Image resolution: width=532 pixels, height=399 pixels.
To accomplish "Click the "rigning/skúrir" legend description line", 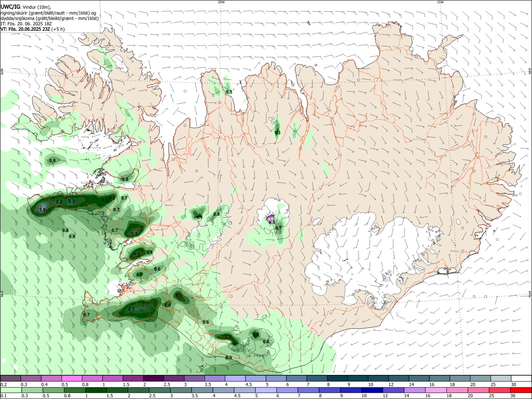I will tap(48, 13).
